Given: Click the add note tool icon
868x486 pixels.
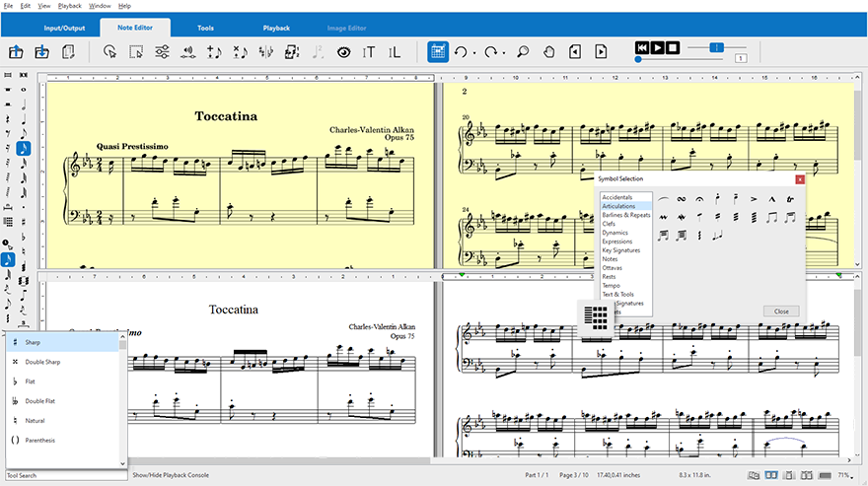Looking at the screenshot, I should coord(214,52).
